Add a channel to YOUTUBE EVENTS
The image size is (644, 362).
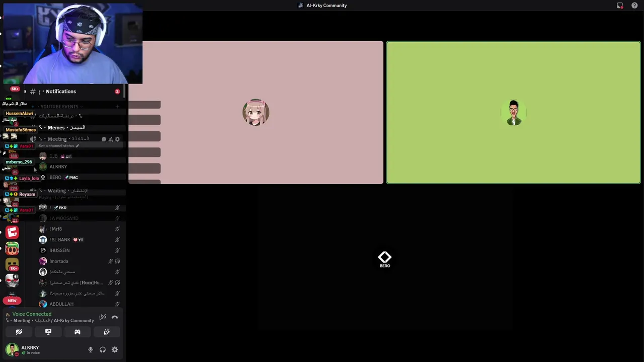tap(117, 107)
